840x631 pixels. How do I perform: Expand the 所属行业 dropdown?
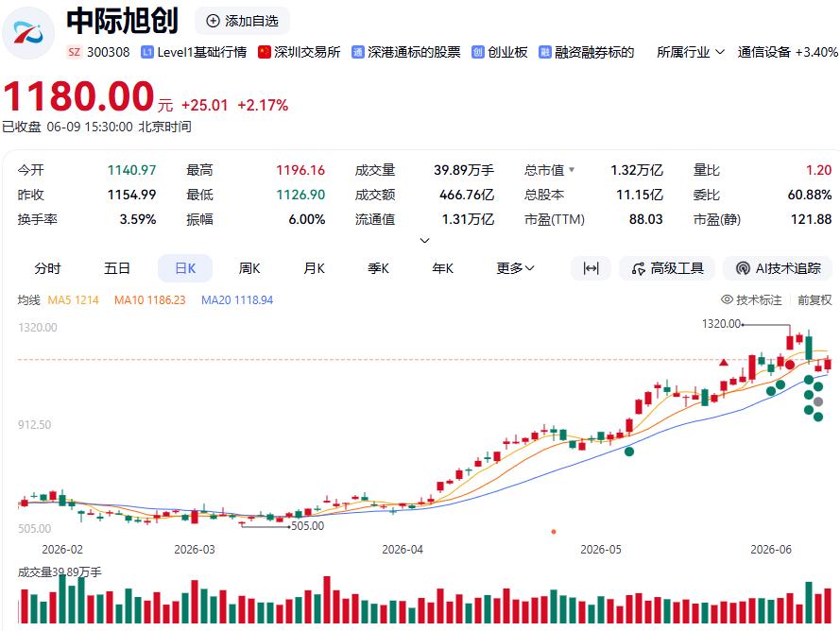point(691,52)
